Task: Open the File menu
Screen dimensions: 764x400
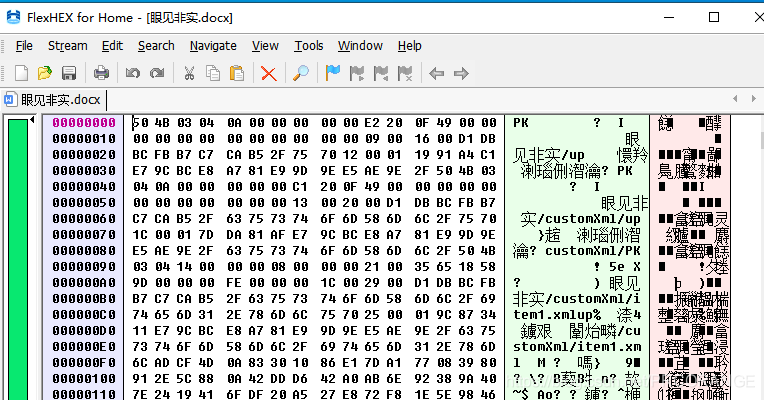Action: [x=24, y=46]
